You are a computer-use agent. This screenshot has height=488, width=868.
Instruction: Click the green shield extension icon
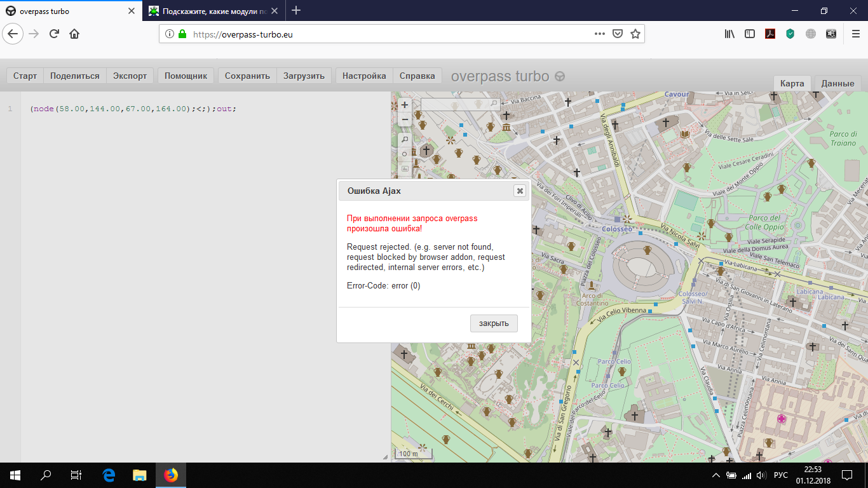(x=790, y=34)
